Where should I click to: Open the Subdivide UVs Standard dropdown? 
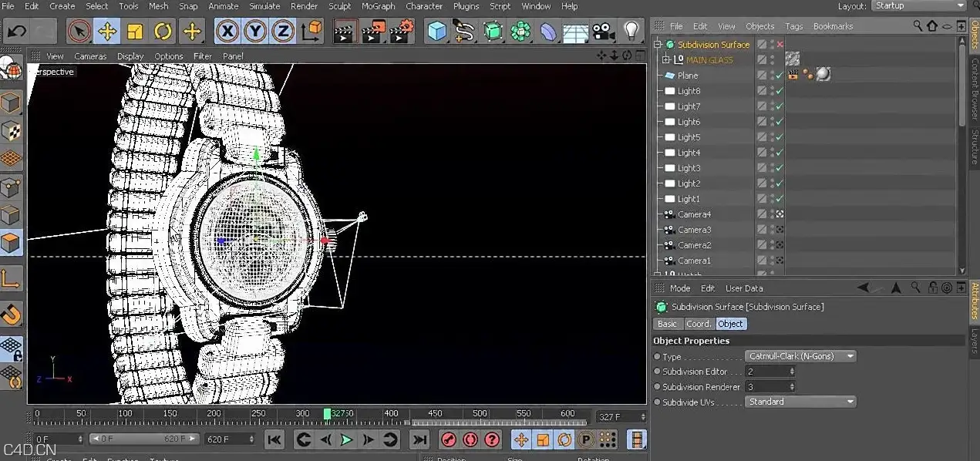[x=801, y=402]
